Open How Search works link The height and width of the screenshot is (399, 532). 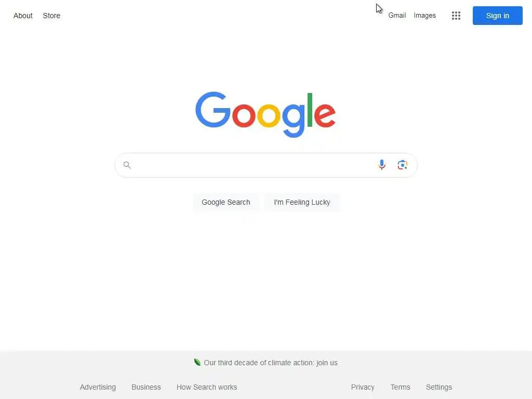coord(207,387)
